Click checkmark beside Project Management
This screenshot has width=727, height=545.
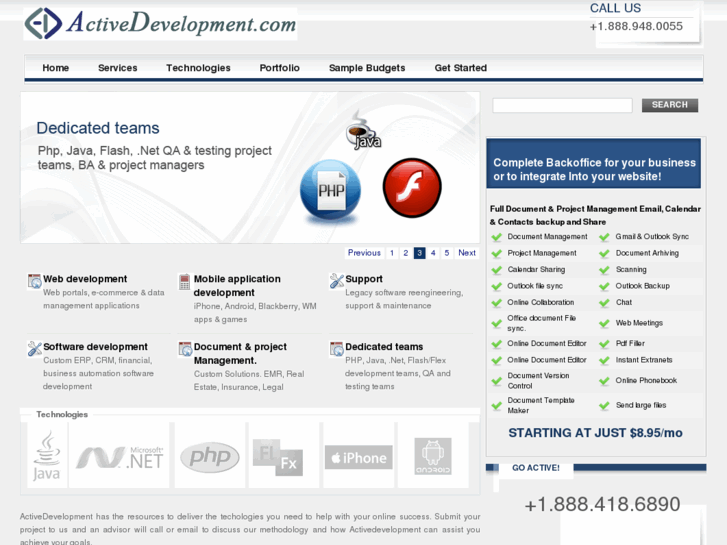pyautogui.click(x=497, y=254)
